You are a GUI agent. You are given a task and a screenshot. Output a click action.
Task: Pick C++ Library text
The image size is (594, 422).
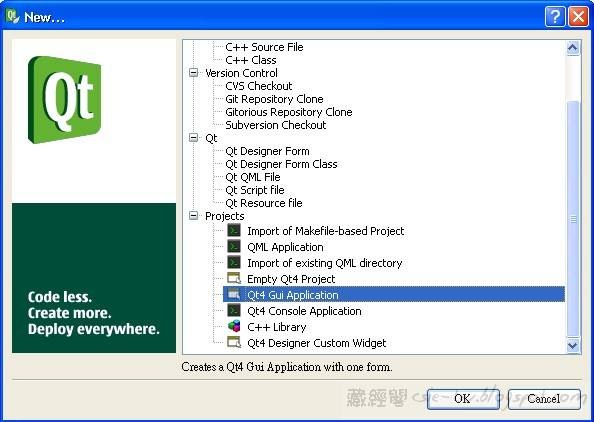pyautogui.click(x=277, y=327)
